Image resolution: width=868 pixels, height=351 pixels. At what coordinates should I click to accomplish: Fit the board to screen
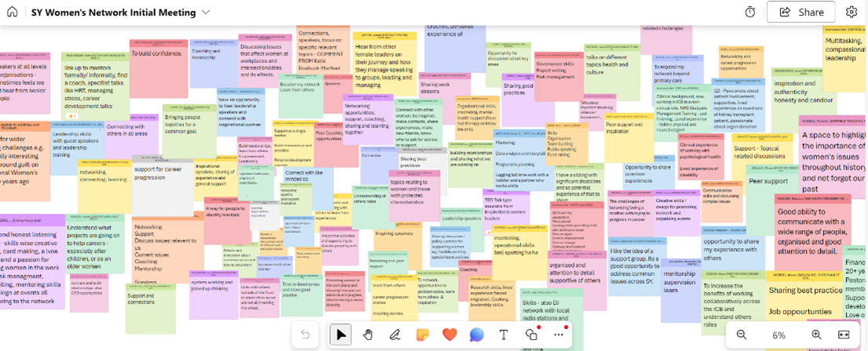[x=844, y=335]
